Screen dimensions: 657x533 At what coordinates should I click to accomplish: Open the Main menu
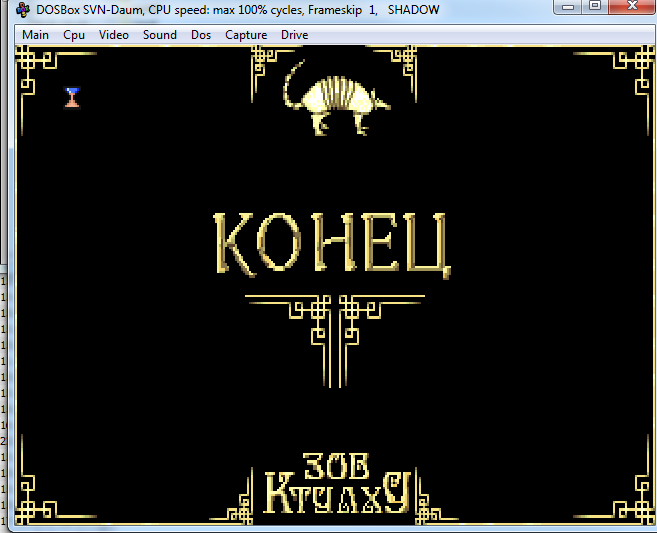(x=35, y=35)
